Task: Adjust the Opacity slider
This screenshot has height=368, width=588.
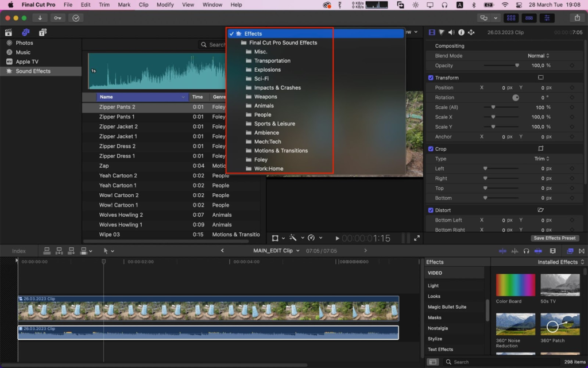Action: click(501, 66)
